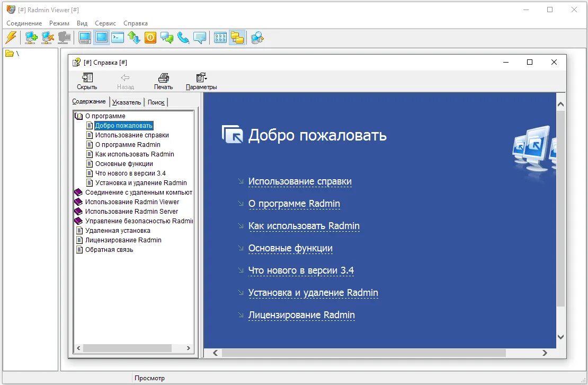Close the Справка help window
Image resolution: width=588 pixels, height=385 pixels.
(x=554, y=62)
